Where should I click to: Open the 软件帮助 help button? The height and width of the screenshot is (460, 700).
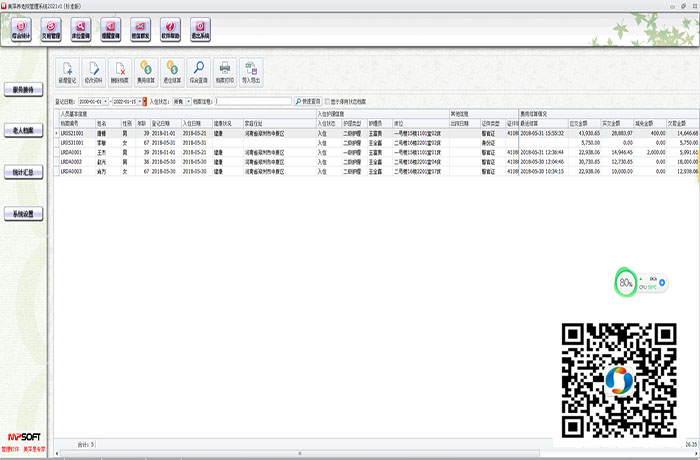tap(171, 30)
